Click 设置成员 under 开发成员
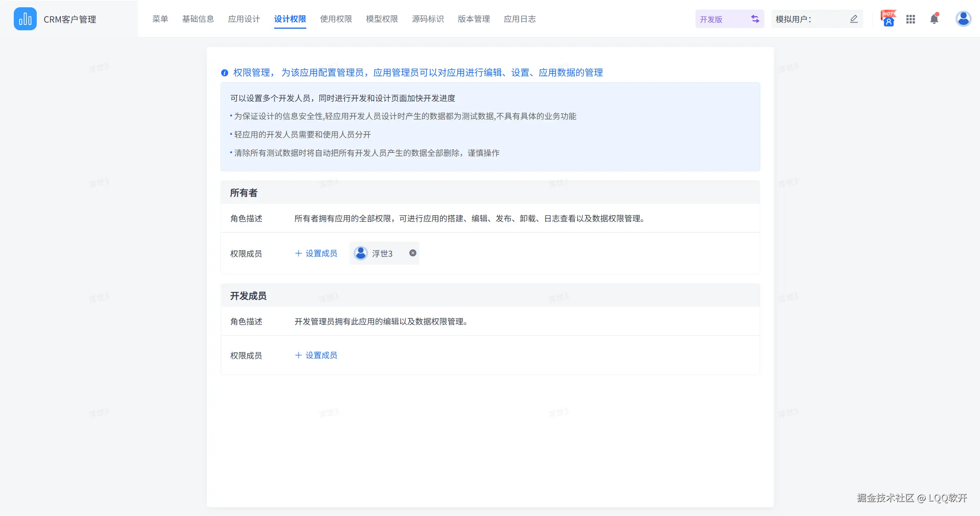This screenshot has height=516, width=980. pyautogui.click(x=316, y=355)
